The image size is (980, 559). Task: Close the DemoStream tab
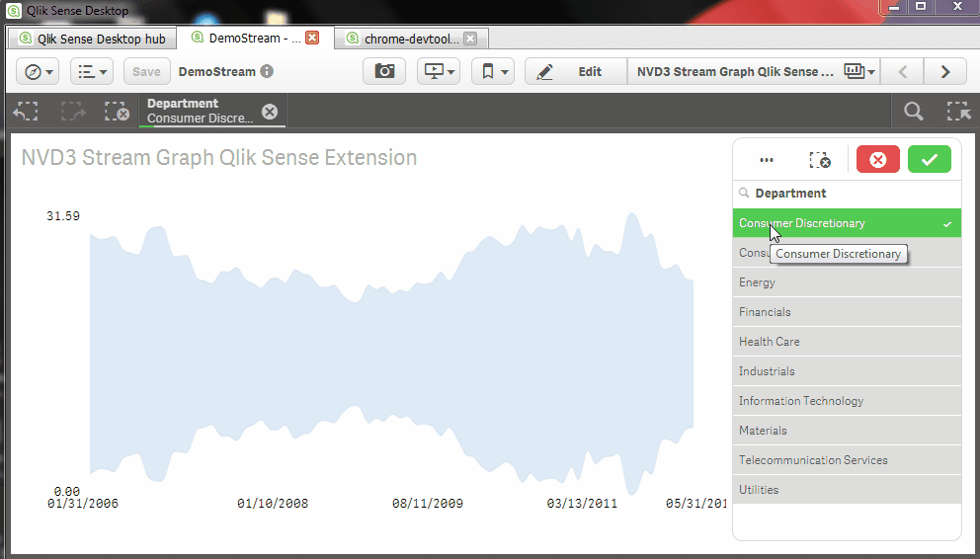click(312, 38)
